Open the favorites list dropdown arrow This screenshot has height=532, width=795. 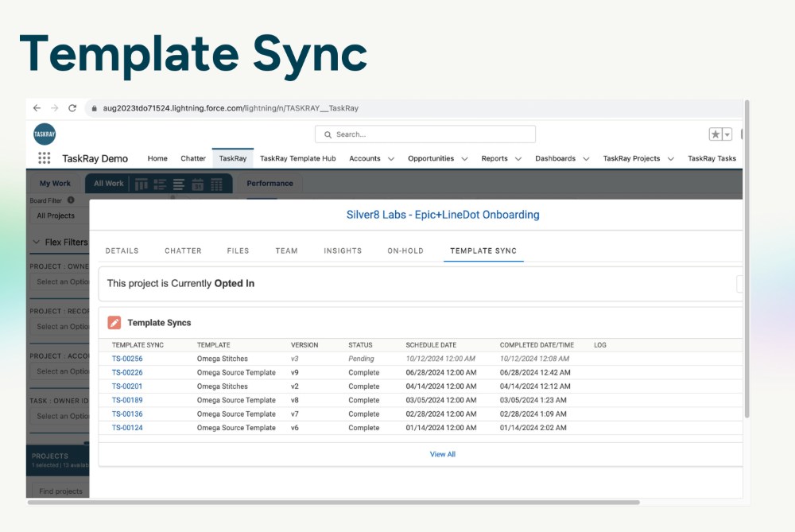pyautogui.click(x=727, y=134)
